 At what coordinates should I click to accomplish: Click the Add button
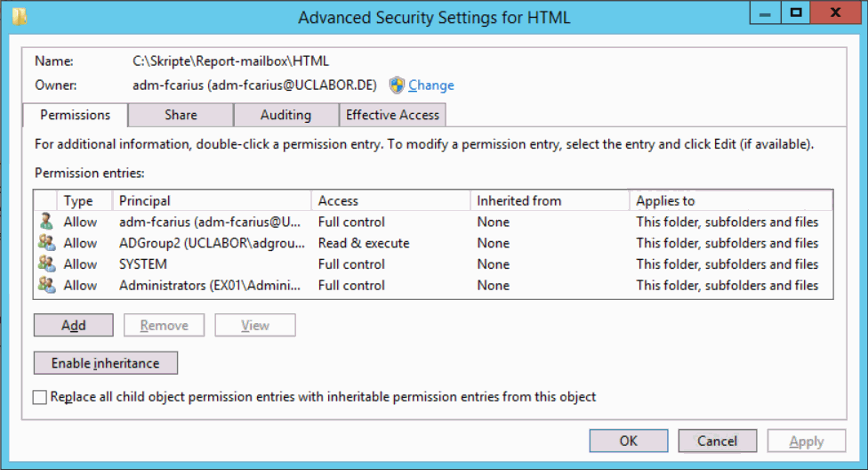(73, 325)
